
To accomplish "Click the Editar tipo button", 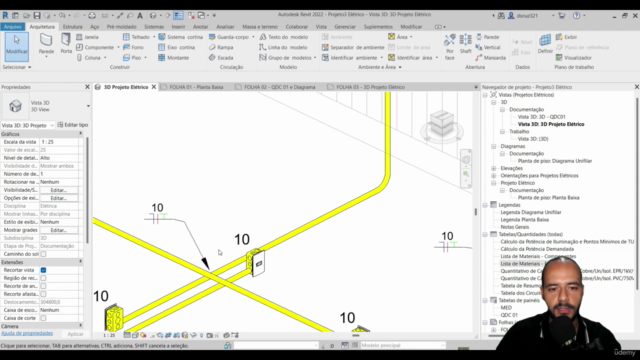I will coord(73,125).
